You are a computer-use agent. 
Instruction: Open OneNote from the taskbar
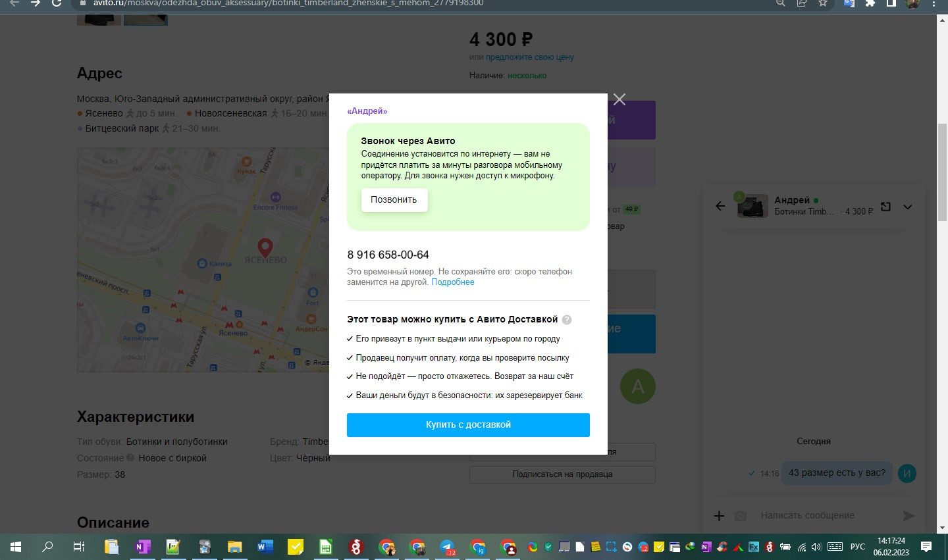(143, 547)
